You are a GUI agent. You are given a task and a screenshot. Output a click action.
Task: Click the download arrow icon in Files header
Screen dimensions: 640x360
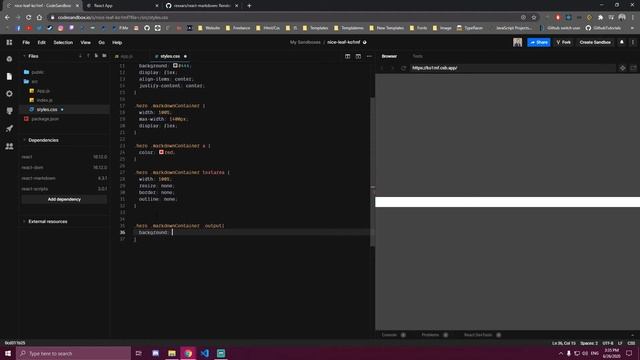(x=80, y=56)
